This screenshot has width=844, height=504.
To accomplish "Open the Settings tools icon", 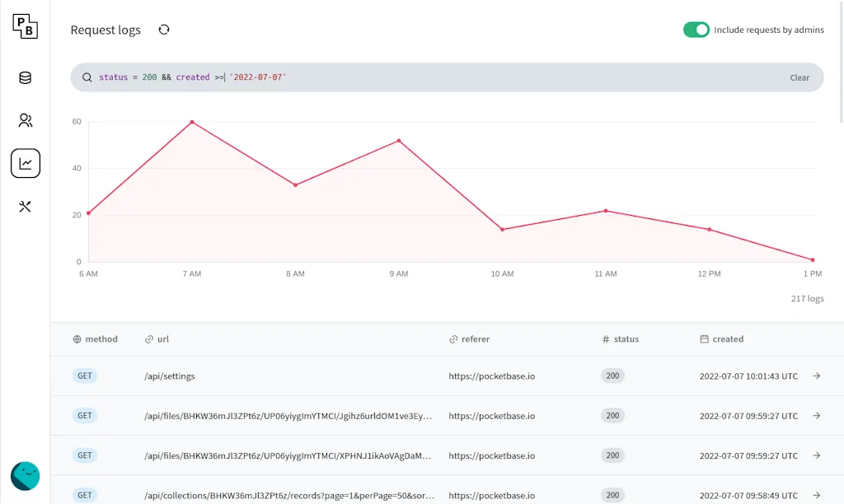I will (25, 207).
